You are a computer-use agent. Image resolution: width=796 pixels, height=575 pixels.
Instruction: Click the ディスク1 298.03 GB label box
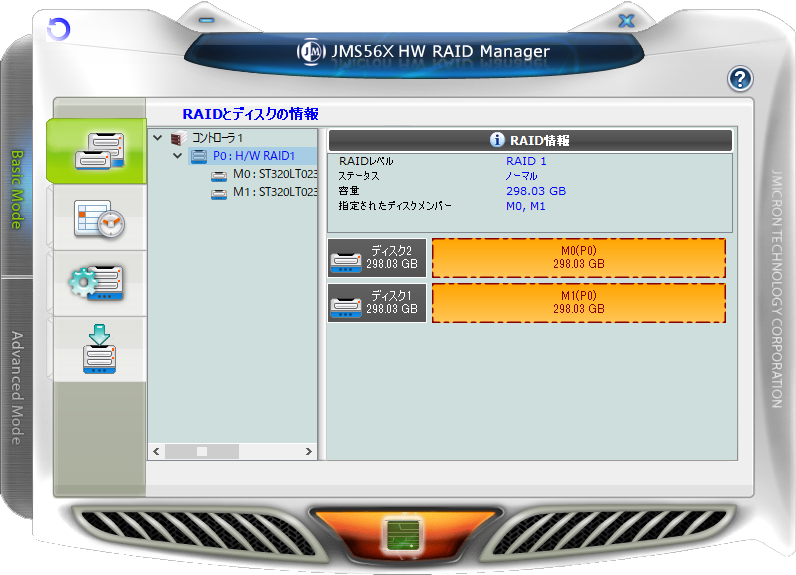click(377, 302)
